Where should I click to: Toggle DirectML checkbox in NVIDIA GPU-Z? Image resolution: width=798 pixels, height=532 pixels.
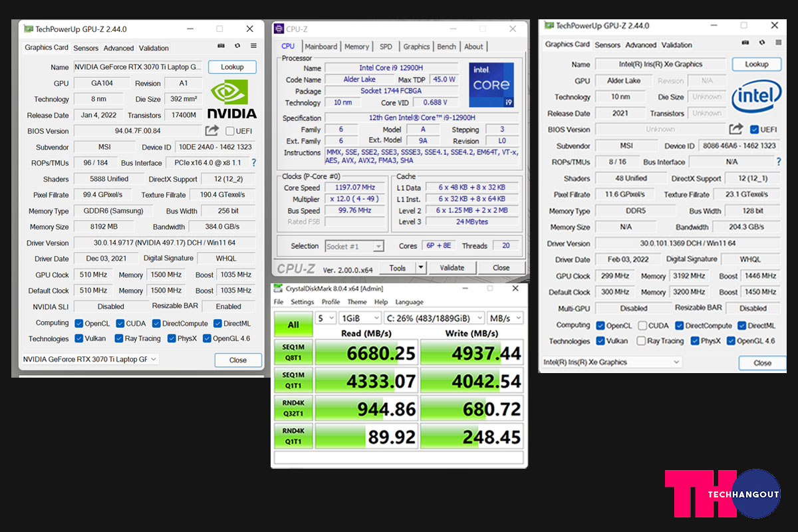point(217,323)
